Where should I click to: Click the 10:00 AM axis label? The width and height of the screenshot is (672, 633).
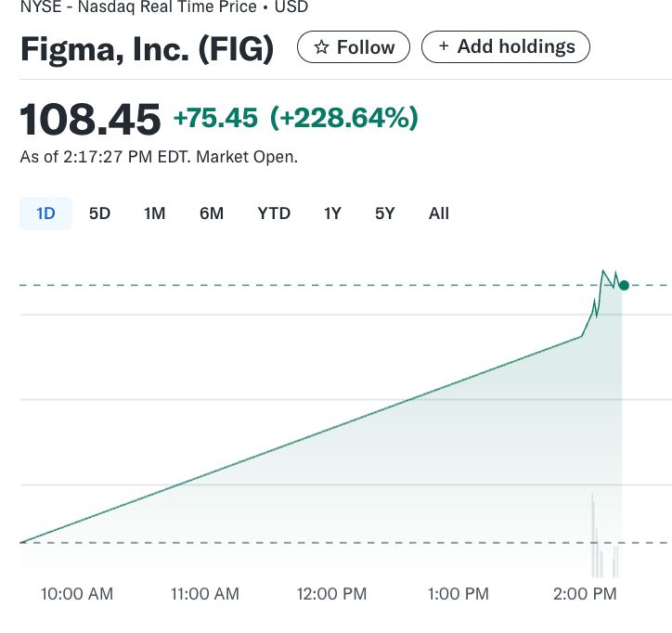point(77,594)
